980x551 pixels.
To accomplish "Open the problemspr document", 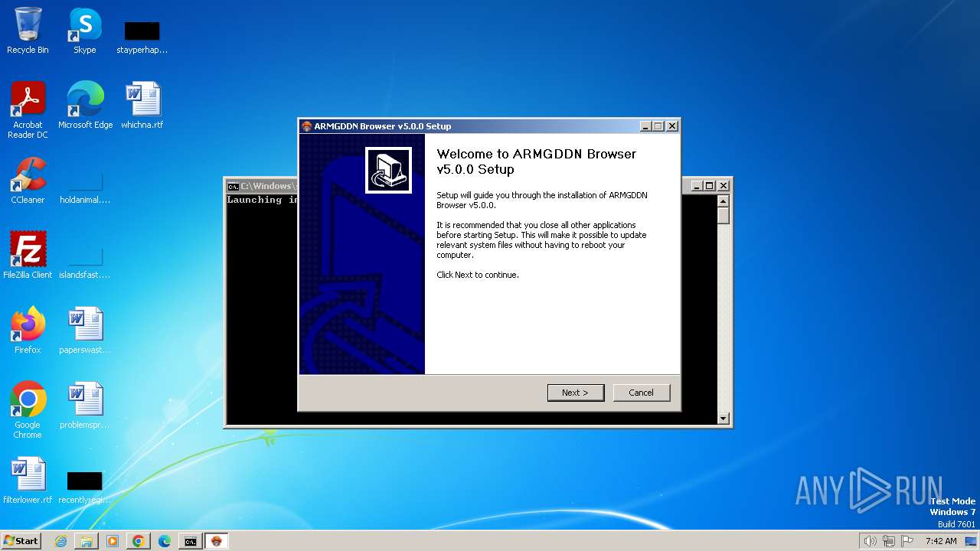I will click(85, 406).
